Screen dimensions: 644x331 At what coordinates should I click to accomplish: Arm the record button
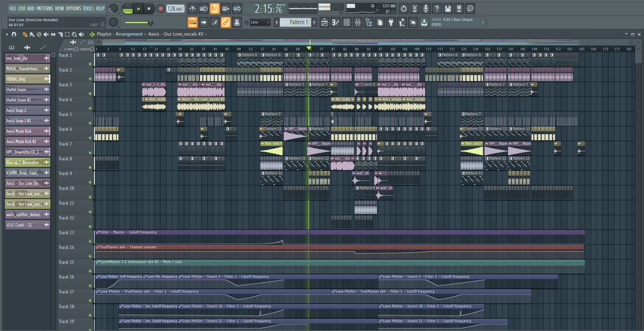[161, 8]
